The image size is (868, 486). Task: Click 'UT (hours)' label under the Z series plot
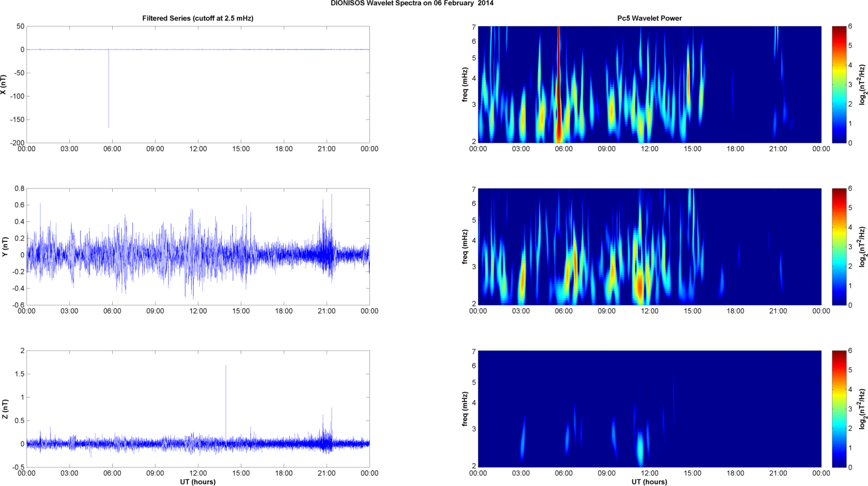point(198,482)
